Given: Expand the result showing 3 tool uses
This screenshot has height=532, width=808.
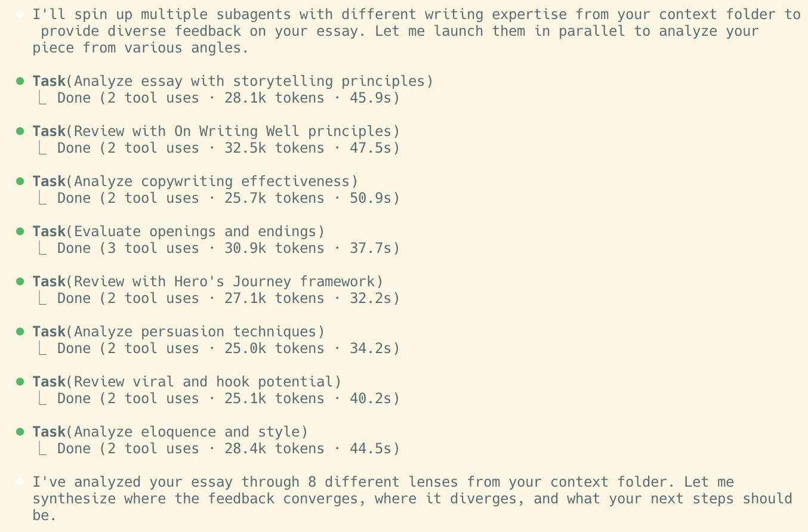Looking at the screenshot, I should [228, 248].
